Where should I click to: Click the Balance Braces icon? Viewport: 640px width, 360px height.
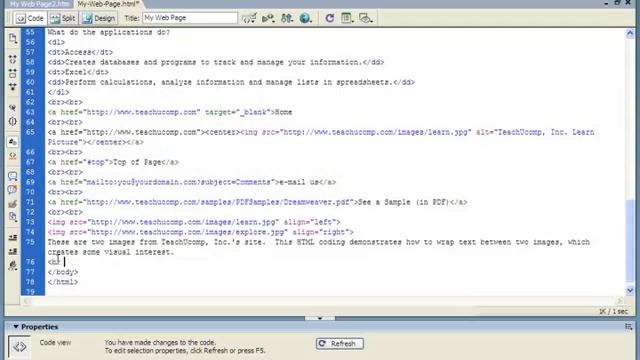click(13, 121)
